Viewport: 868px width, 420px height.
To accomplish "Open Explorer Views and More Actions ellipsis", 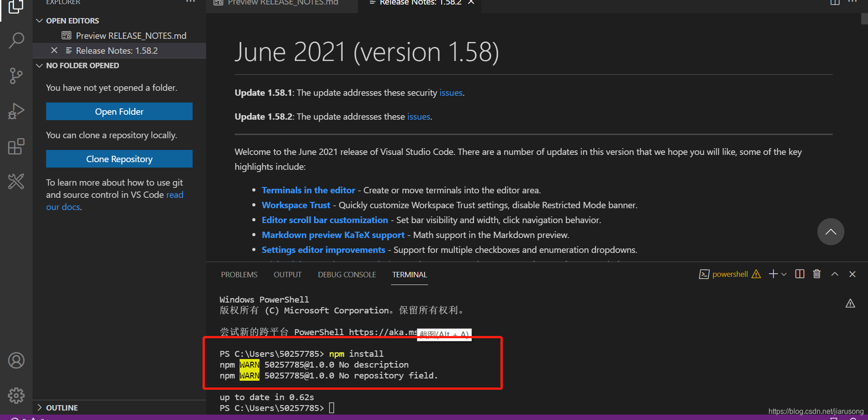I will (x=190, y=2).
